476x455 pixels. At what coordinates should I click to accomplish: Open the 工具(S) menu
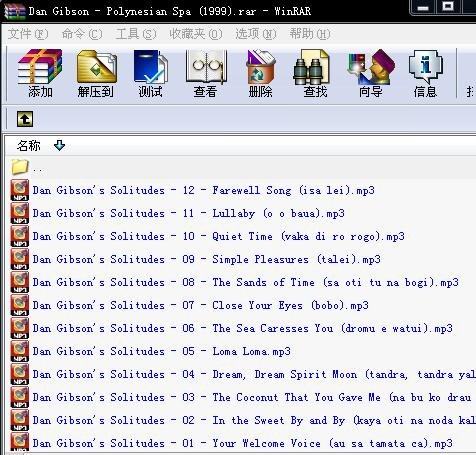136,34
